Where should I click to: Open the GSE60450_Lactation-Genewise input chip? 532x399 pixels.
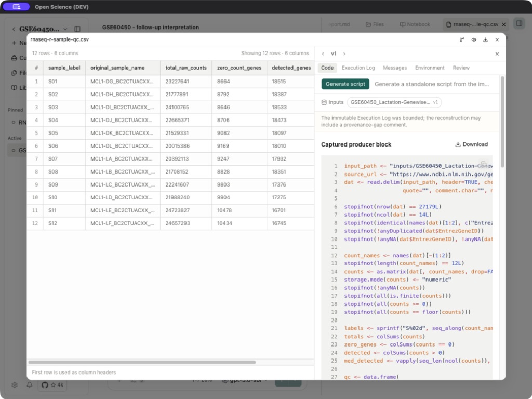coord(394,102)
